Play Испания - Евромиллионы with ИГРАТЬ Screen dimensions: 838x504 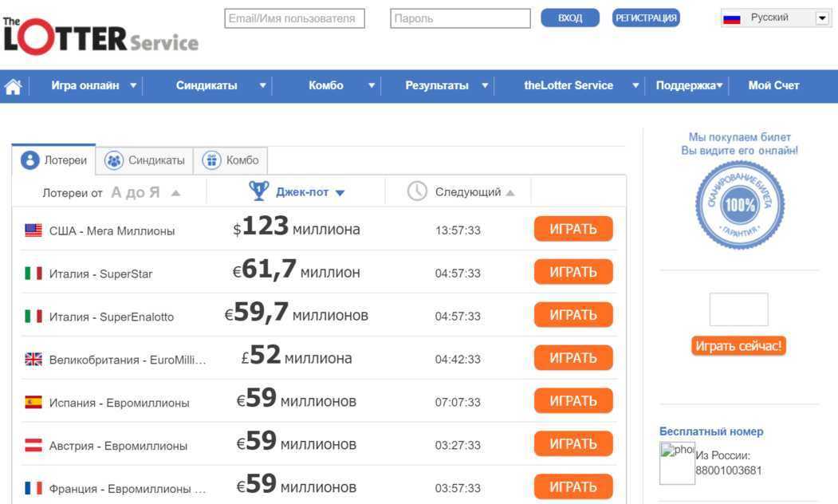tap(573, 401)
